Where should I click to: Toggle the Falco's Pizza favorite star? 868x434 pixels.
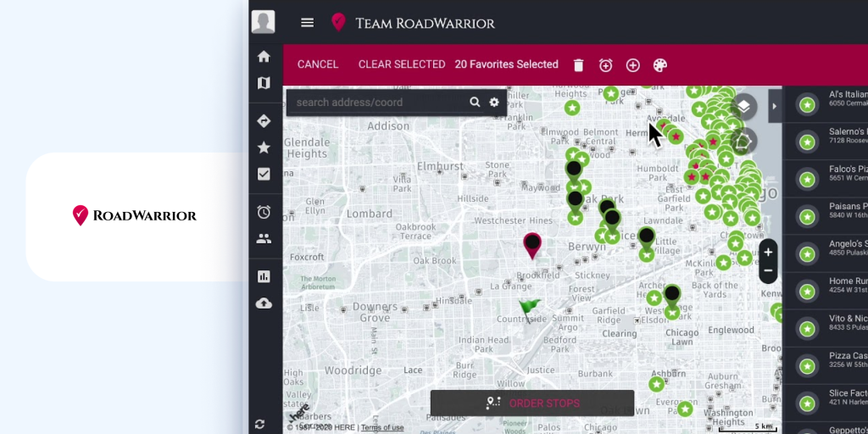click(807, 179)
